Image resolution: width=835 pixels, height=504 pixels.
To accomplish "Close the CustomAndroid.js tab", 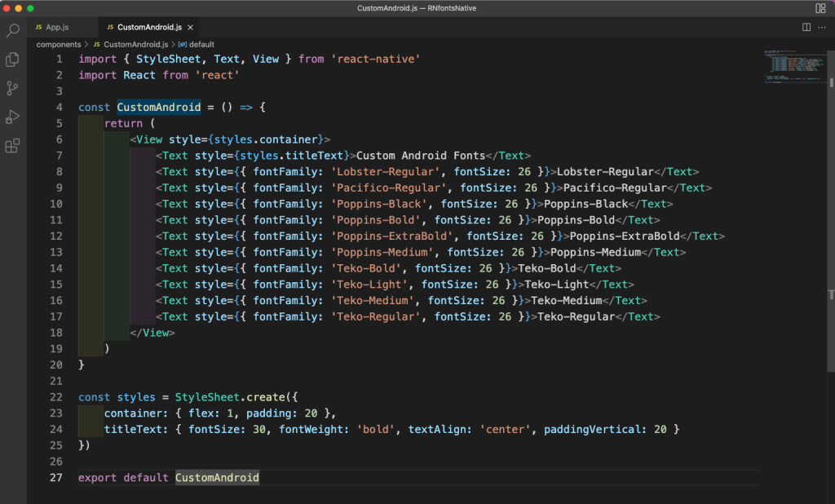I will click(x=189, y=27).
